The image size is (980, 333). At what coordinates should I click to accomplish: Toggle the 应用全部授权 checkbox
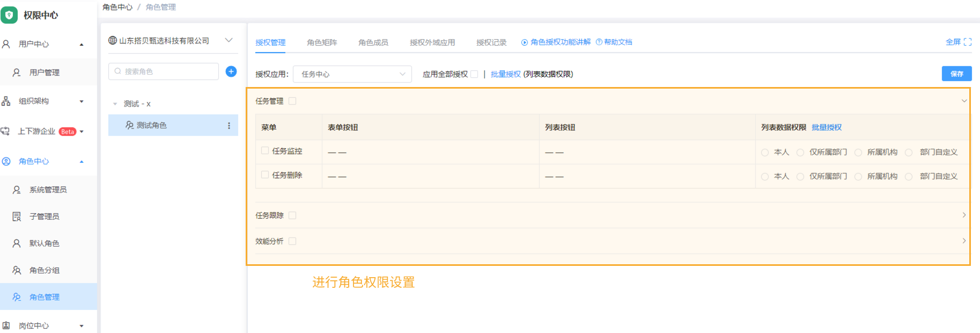[x=474, y=74]
